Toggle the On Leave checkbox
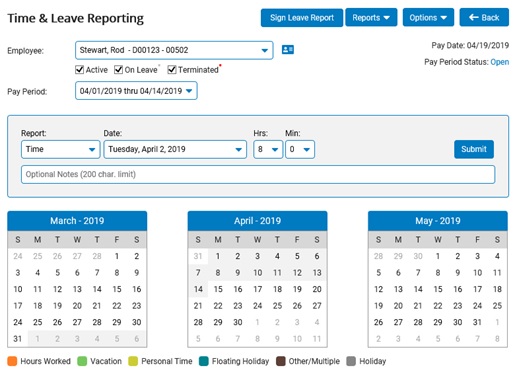Screen dimensions: 515x374 (x=118, y=70)
